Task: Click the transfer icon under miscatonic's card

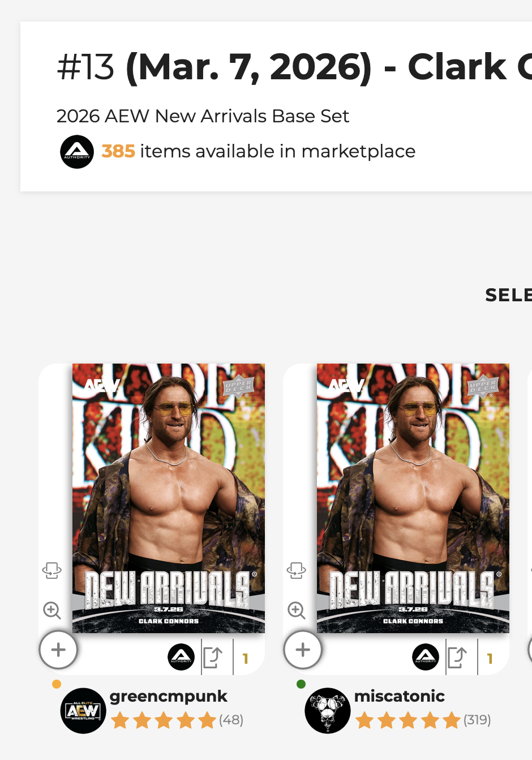Action: pyautogui.click(x=457, y=657)
